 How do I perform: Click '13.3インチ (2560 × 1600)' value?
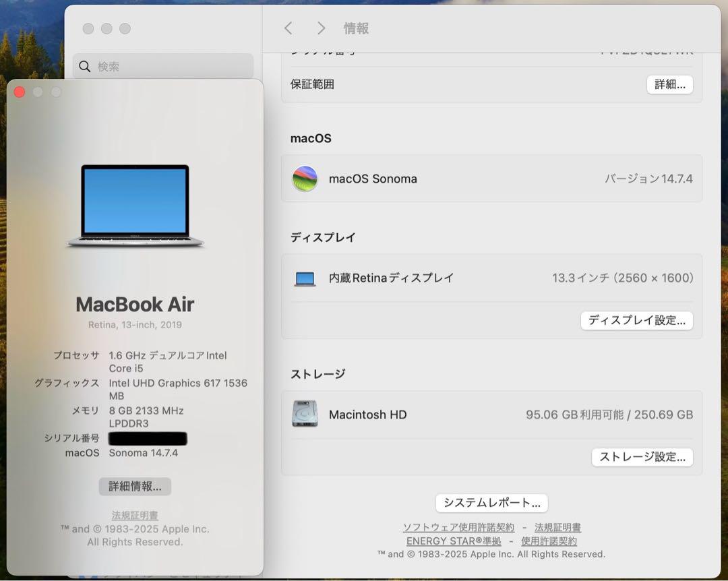pos(623,278)
